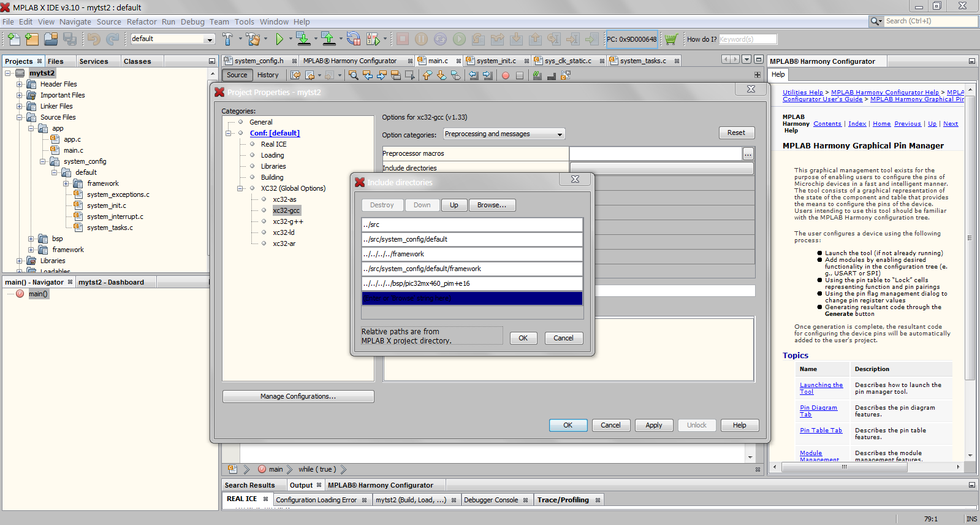Viewport: 980px width, 525px height.
Task: Click the Comment lines editor icon
Action: pos(537,75)
